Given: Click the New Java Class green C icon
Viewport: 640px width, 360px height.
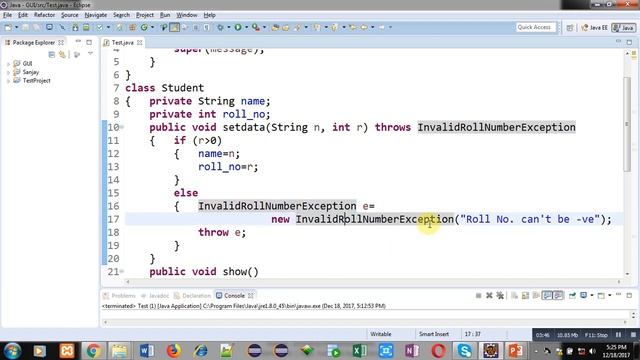Looking at the screenshot, I should coord(144,27).
